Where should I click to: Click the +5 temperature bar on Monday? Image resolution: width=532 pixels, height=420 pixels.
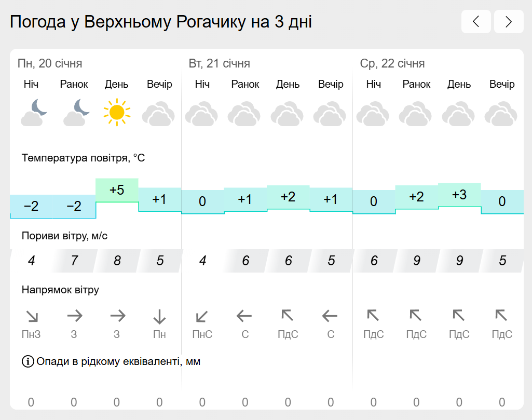(x=117, y=190)
